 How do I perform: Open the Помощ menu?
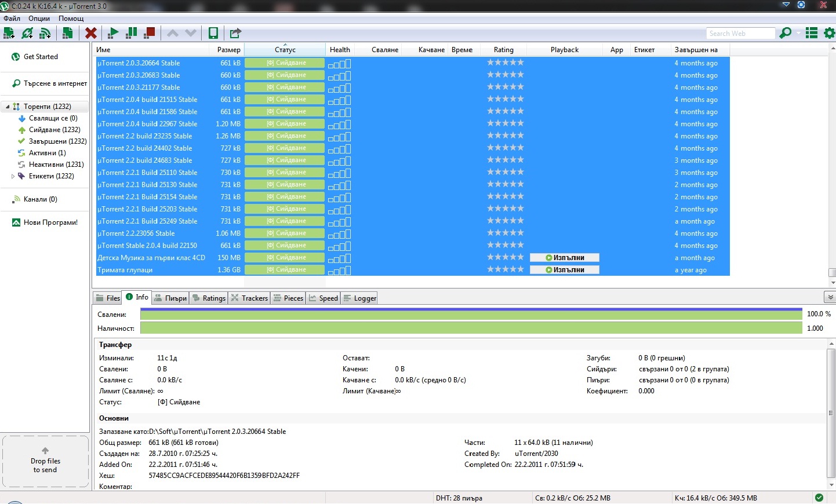click(71, 19)
